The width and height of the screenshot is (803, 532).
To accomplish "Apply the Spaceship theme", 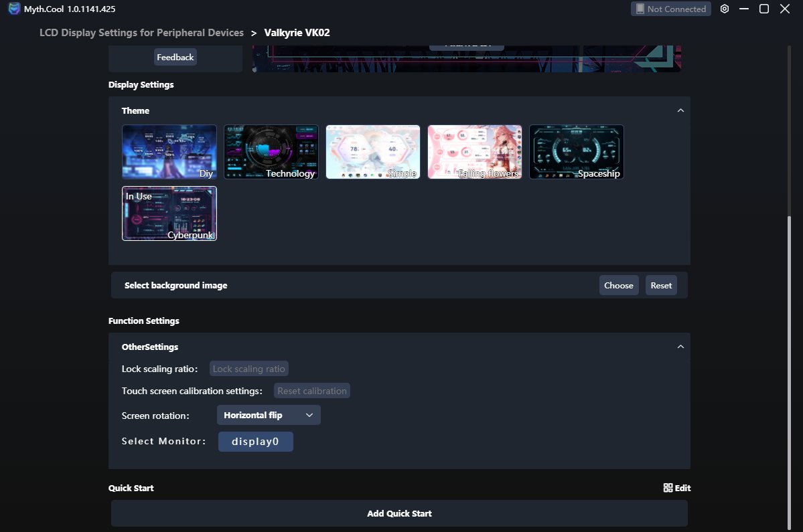I will pos(577,152).
